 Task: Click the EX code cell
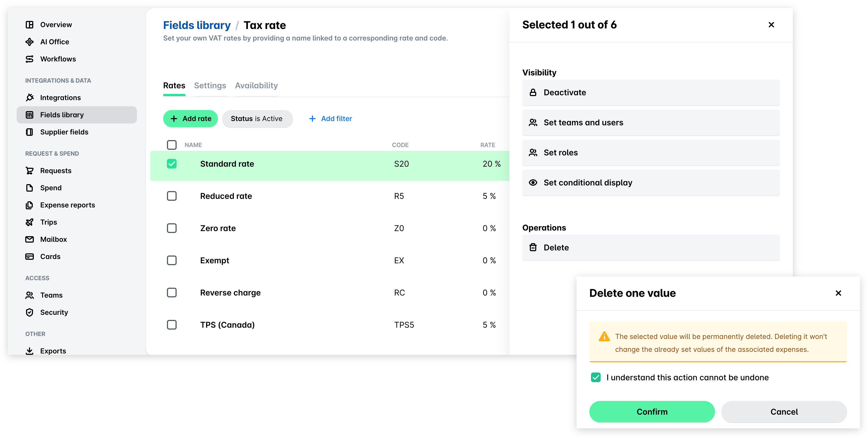pos(399,260)
